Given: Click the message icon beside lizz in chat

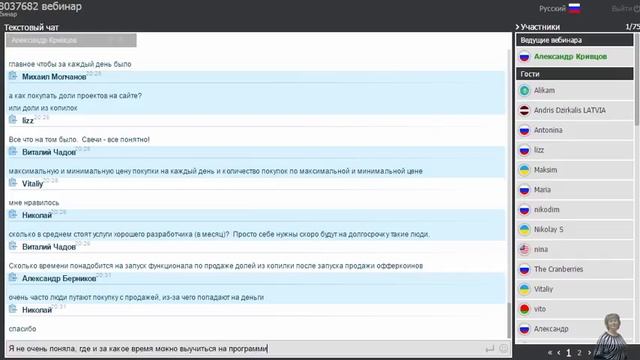Looking at the screenshot, I should click(13, 120).
